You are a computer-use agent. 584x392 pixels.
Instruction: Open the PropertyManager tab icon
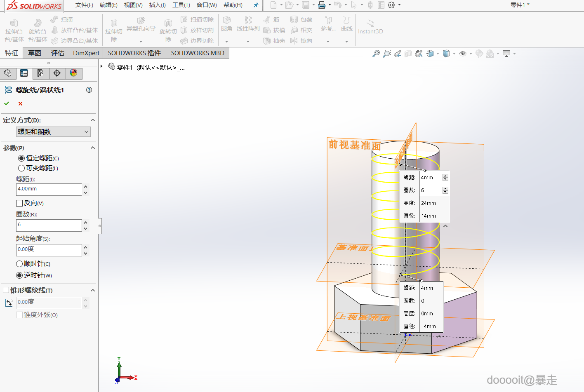click(x=24, y=73)
